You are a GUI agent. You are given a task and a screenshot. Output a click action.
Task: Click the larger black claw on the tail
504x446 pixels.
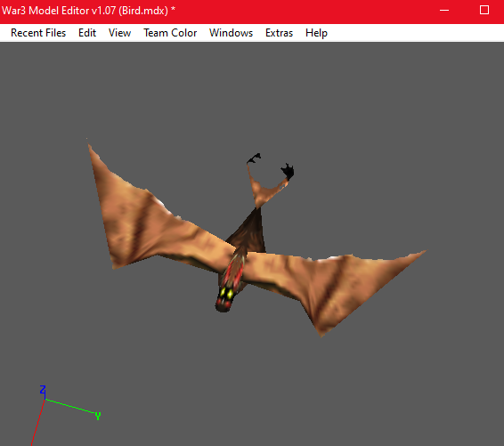click(288, 172)
